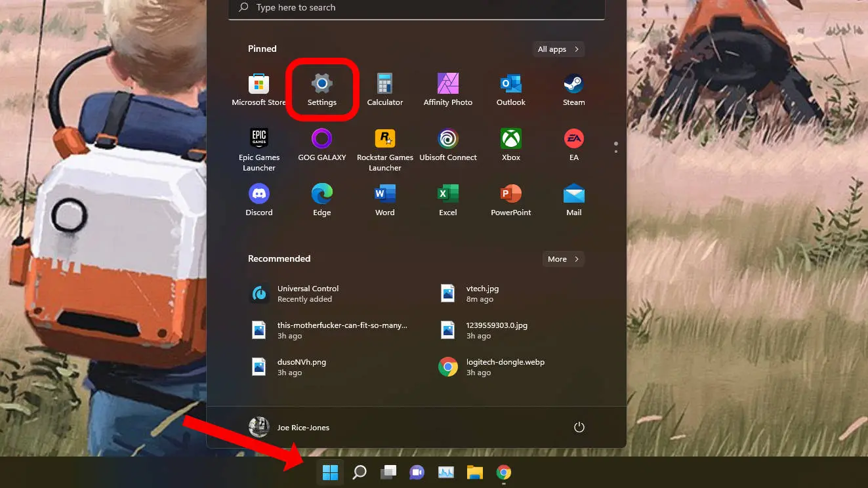Click the power button icon
The width and height of the screenshot is (868, 488).
pos(579,427)
